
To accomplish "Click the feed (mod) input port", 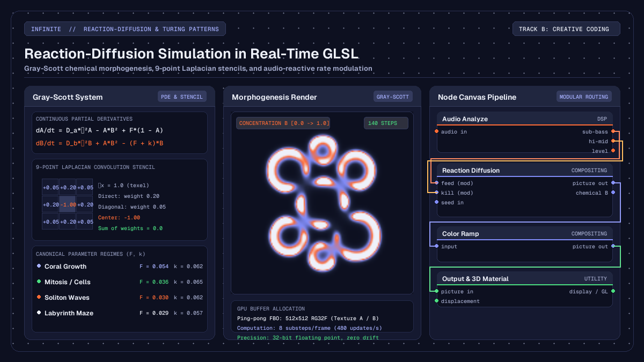I will (x=437, y=183).
